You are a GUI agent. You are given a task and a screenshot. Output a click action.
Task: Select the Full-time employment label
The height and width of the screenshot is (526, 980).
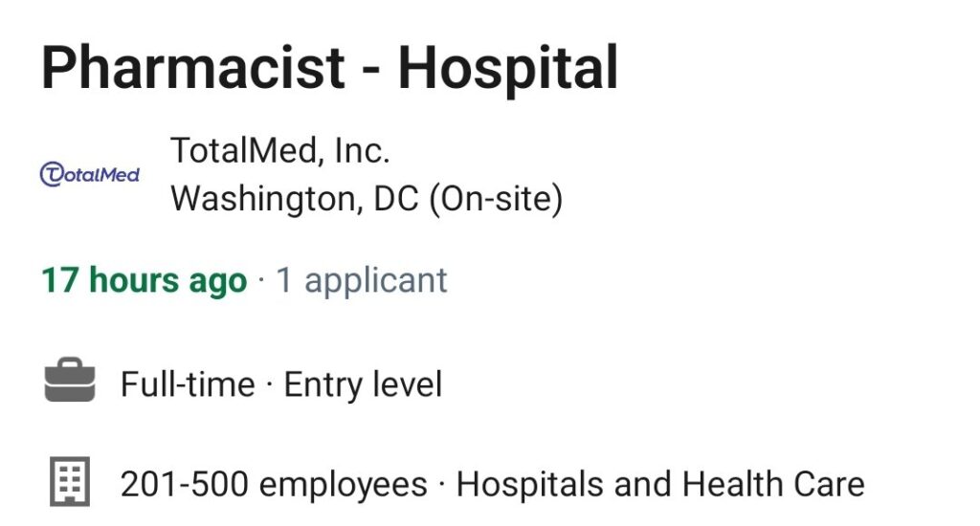click(x=188, y=384)
